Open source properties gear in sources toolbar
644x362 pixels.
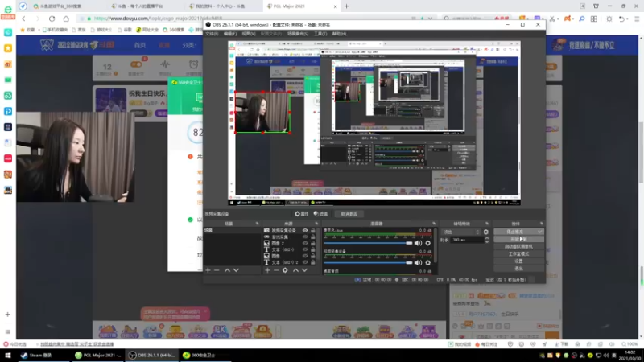coord(285,270)
